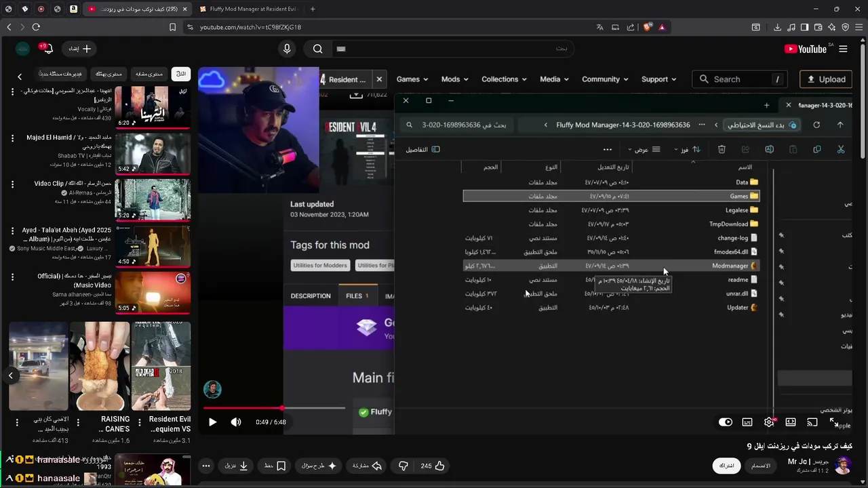Select the محتوى مشابه filter chip

(149, 73)
